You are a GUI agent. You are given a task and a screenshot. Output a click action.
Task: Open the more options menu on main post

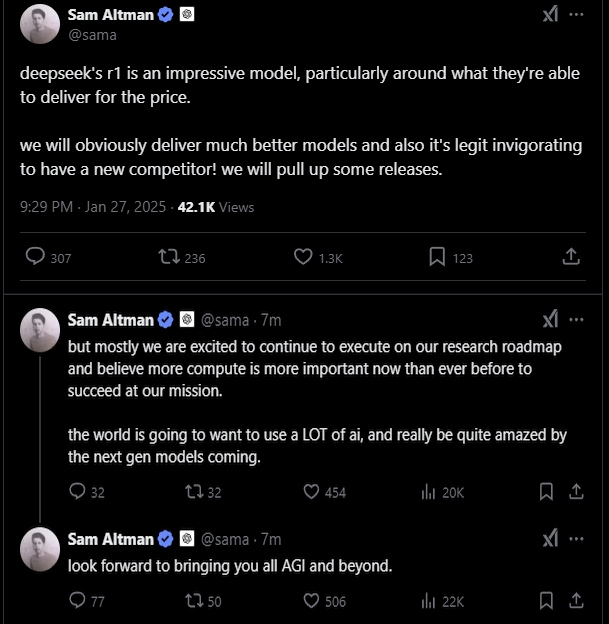click(576, 15)
